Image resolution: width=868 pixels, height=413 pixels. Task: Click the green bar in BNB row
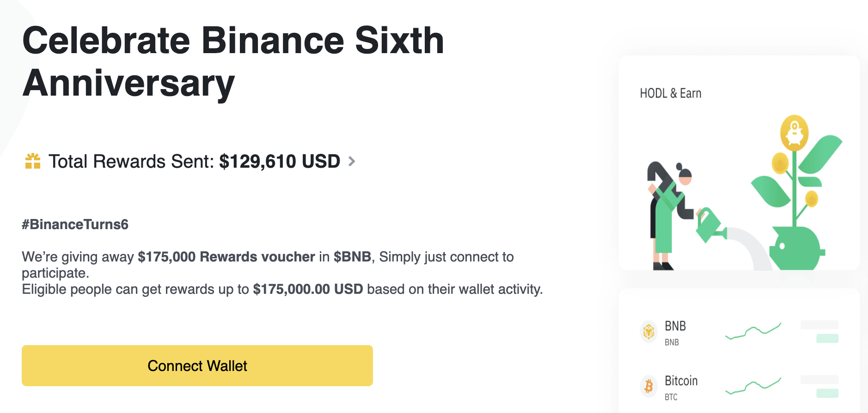coord(827,338)
